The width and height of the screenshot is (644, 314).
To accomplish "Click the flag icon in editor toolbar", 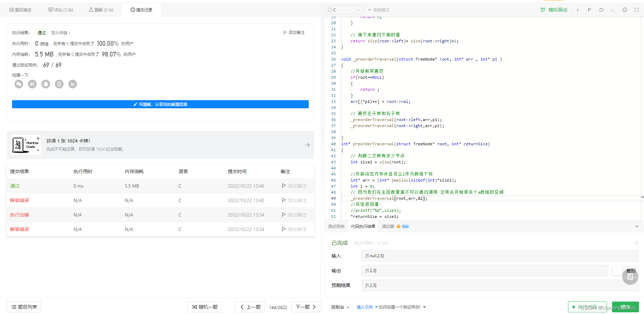I will click(x=590, y=10).
